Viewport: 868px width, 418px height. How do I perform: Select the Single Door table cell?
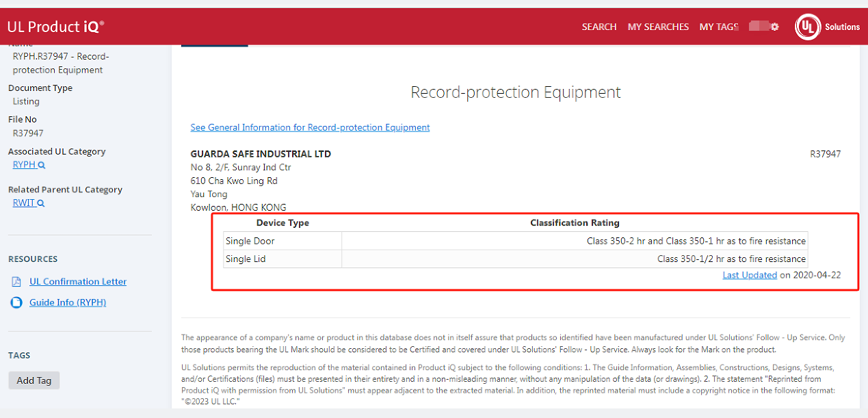click(282, 241)
